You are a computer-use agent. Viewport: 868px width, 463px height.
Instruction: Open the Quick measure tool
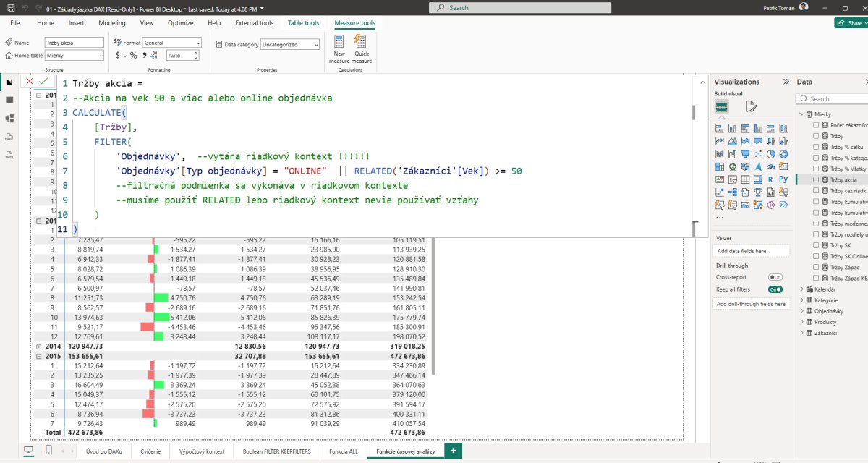(x=361, y=48)
